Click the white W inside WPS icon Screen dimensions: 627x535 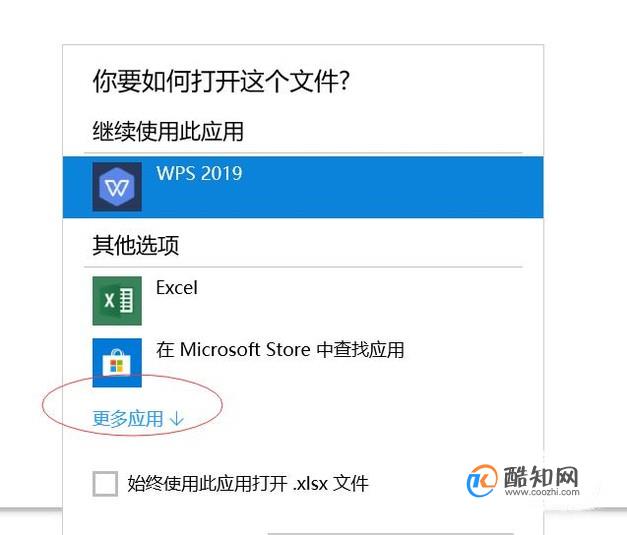coord(117,187)
